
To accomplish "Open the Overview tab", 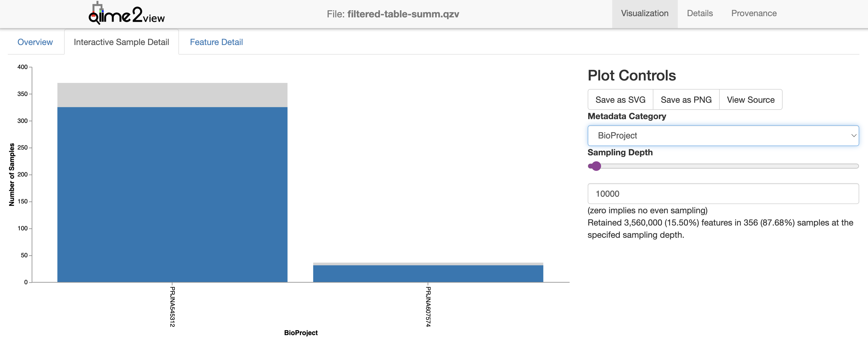I will 35,42.
